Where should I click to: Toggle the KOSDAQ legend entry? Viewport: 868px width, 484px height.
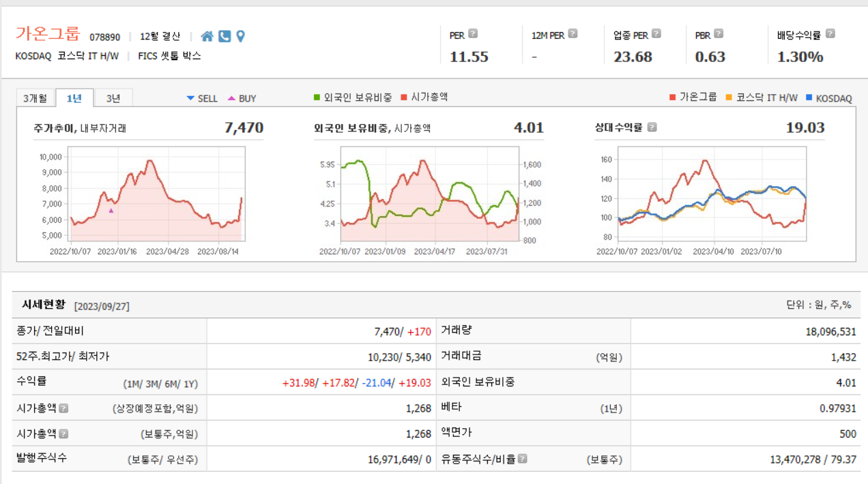[834, 98]
